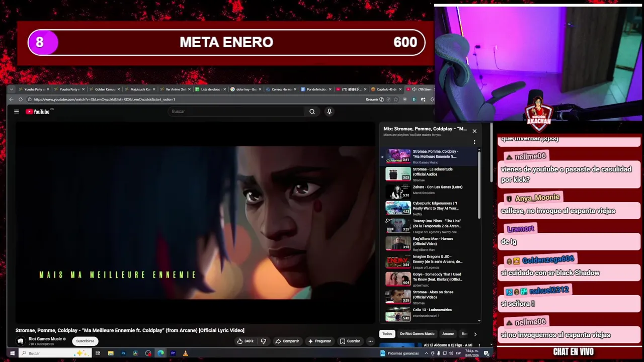
Task: Go back with the browser back arrow
Action: pos(12,100)
